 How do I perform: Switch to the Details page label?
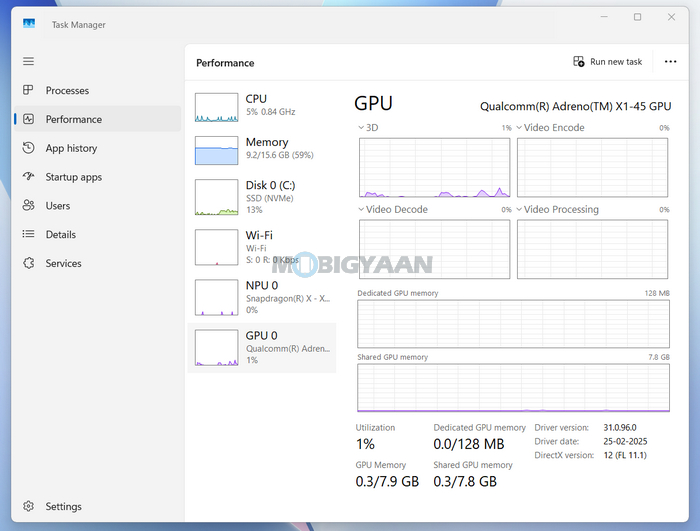[61, 234]
